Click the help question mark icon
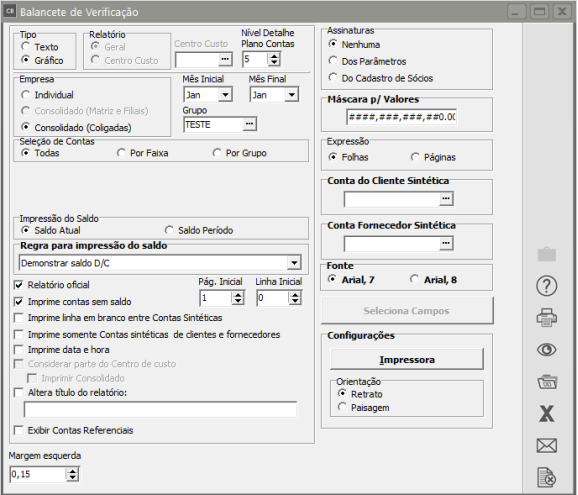The height and width of the screenshot is (495, 578). pos(546,286)
